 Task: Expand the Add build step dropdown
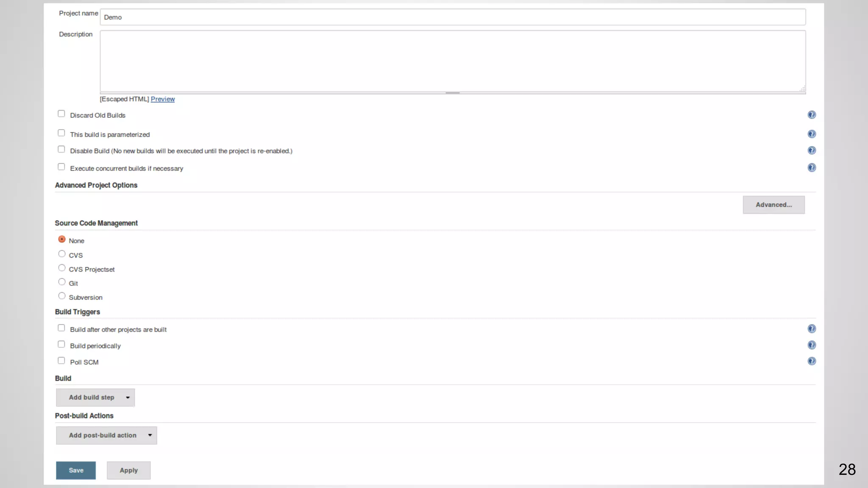tap(95, 397)
